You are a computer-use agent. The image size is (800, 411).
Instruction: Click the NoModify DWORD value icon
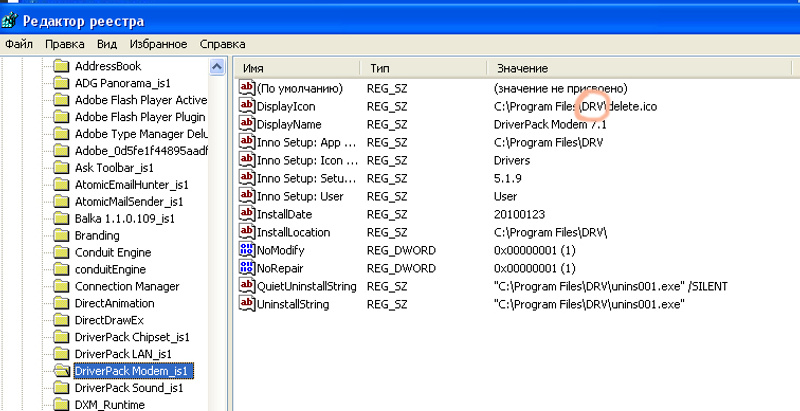tap(247, 250)
